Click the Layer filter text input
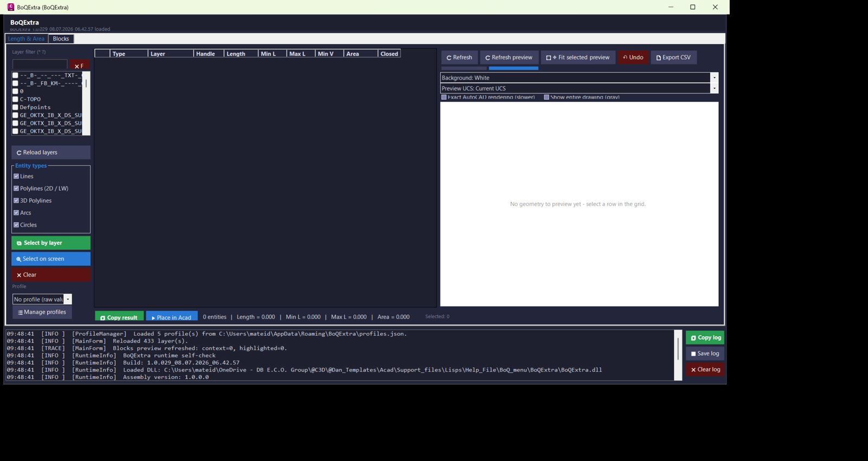The image size is (868, 461). pos(40,66)
